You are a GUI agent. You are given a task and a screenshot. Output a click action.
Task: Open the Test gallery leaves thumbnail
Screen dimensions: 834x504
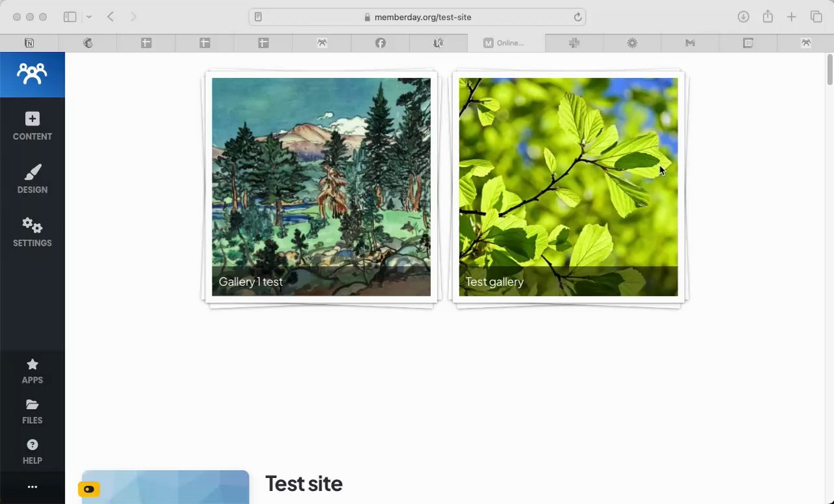[568, 187]
